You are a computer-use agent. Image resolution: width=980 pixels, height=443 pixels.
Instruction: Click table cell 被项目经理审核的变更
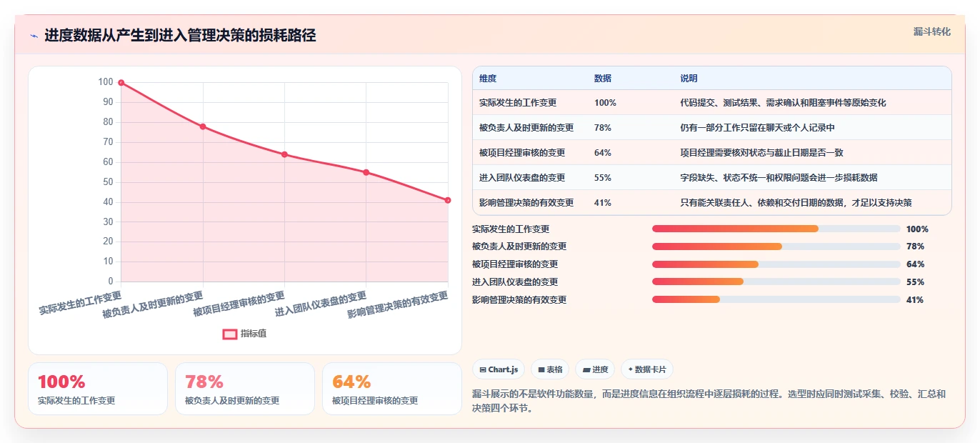click(522, 153)
